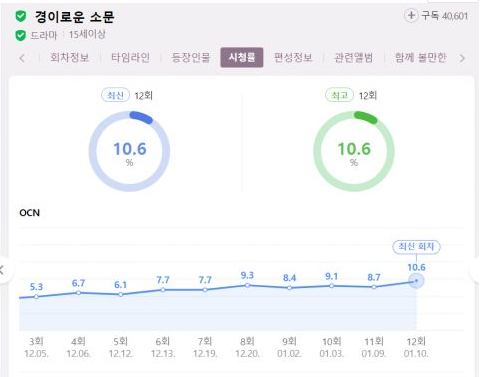Click the plus icon next to 구독
Image resolution: width=486 pixels, height=377 pixels.
tap(411, 15)
